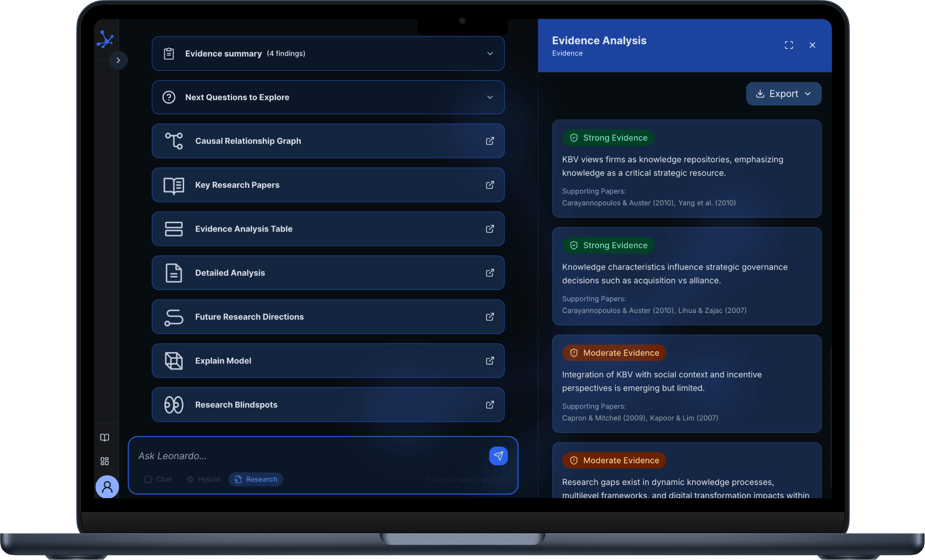Open the Explain Model view

point(490,361)
